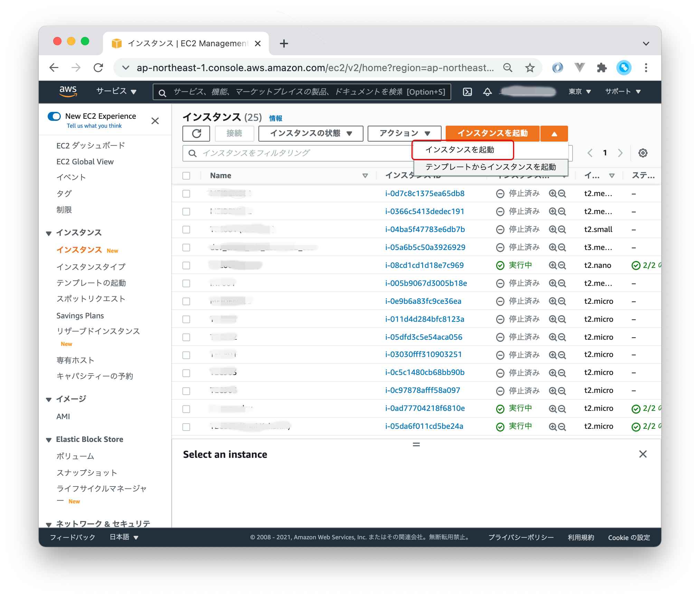Choose テンプレートからインスタンスを起動 menu item

[x=490, y=167]
